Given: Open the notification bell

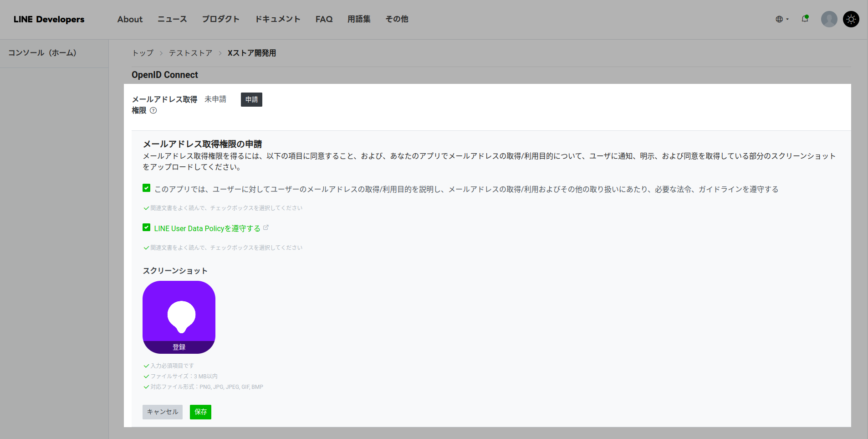Looking at the screenshot, I should tap(805, 19).
